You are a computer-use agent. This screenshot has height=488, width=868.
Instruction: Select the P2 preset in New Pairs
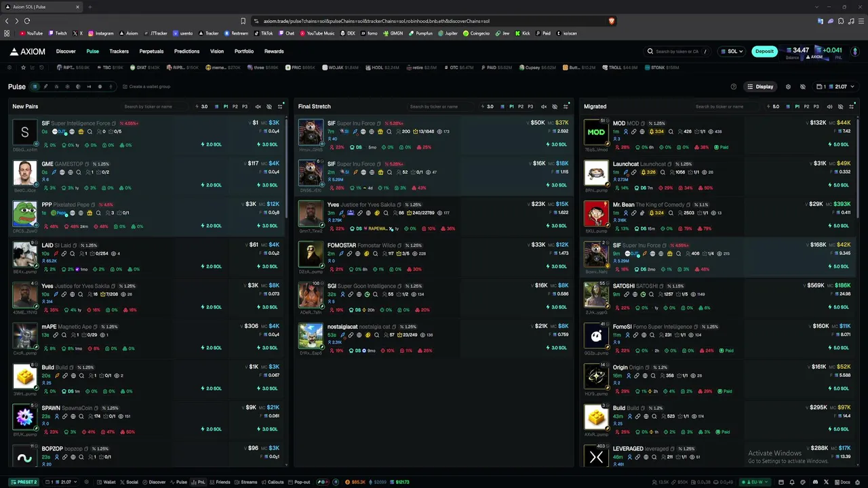[235, 106]
